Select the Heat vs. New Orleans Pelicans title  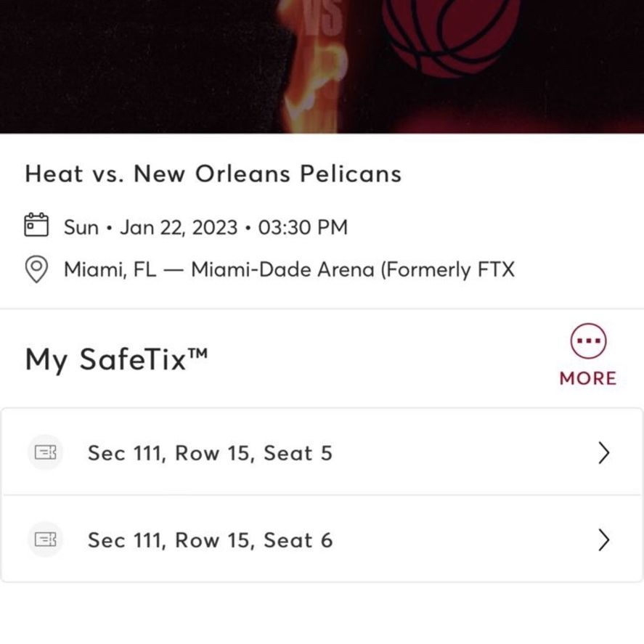point(213,174)
